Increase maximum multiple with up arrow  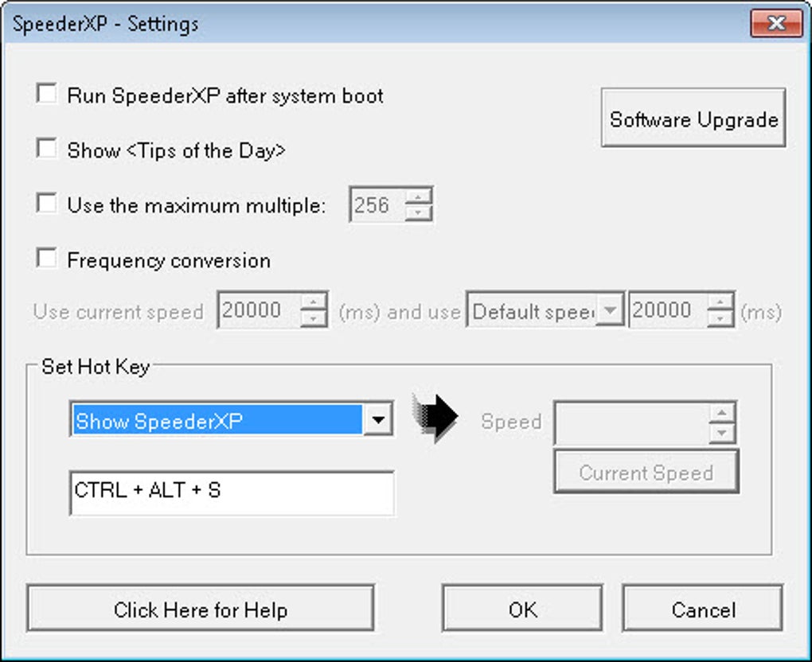point(418,197)
